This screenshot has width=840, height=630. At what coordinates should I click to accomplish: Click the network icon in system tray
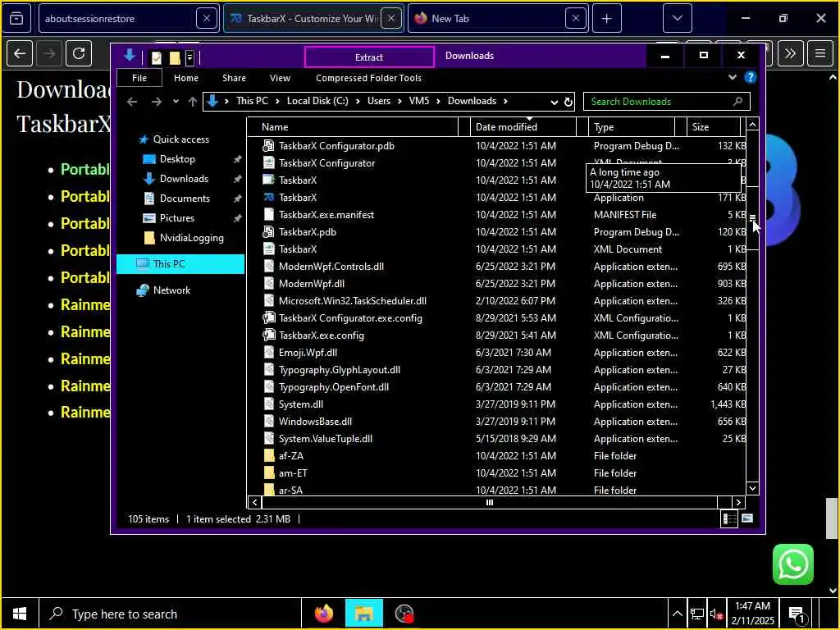[697, 614]
